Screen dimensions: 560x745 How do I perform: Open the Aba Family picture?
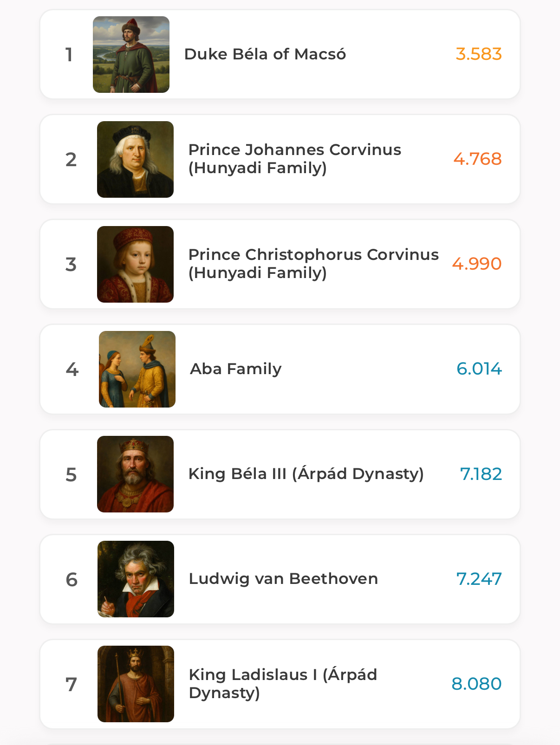click(x=137, y=369)
